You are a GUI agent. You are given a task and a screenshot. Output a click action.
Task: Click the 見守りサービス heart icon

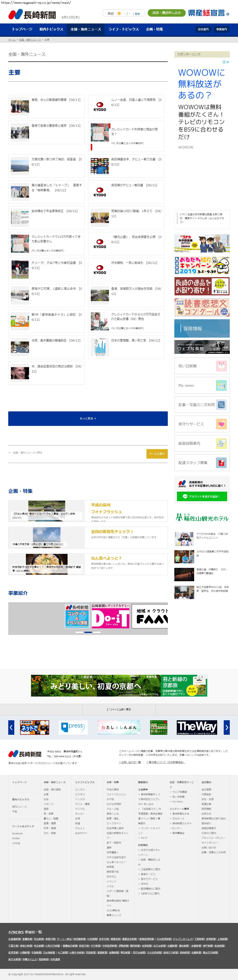[221, 424]
